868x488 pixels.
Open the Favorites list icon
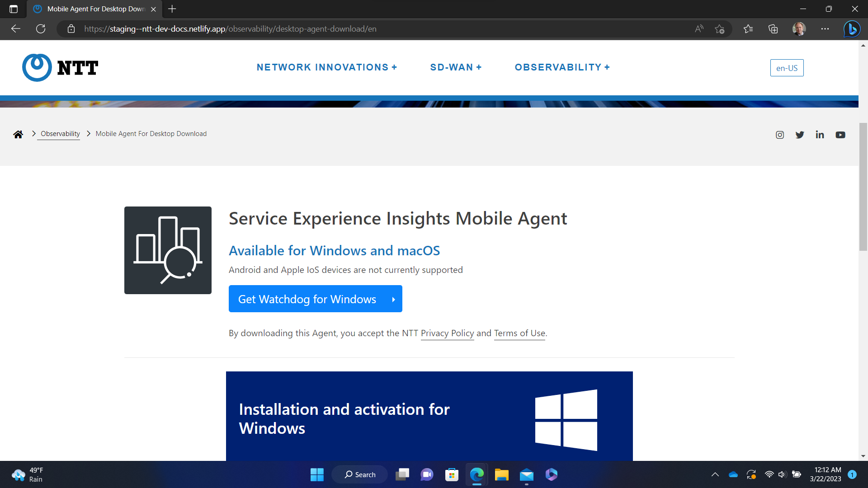(x=748, y=29)
